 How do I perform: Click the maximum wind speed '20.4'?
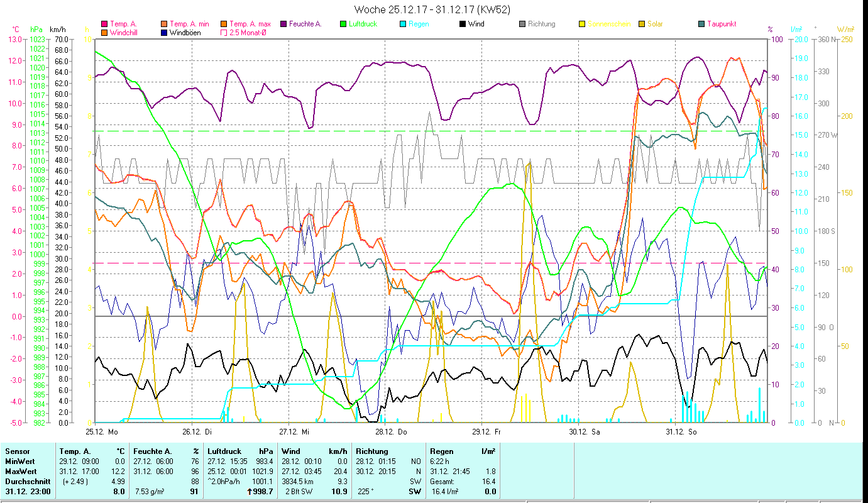[340, 472]
